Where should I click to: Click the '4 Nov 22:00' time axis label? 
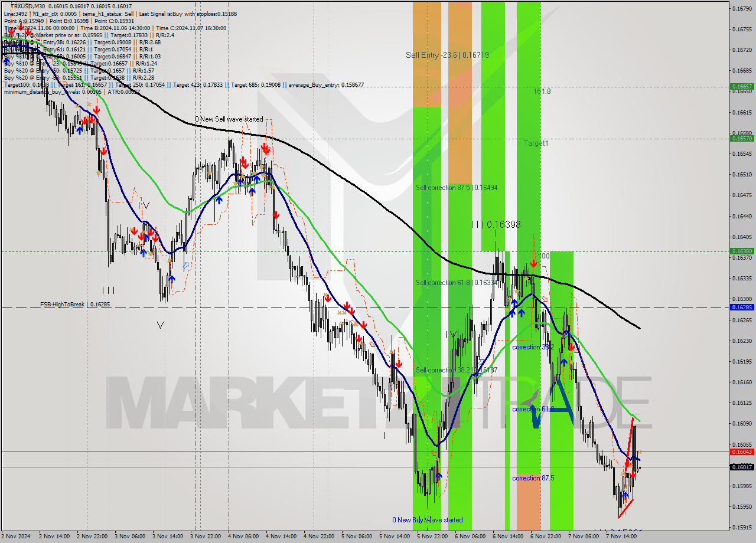coord(318,537)
